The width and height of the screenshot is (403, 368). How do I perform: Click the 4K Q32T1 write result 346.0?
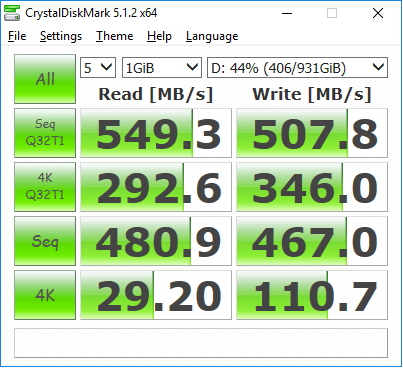312,187
